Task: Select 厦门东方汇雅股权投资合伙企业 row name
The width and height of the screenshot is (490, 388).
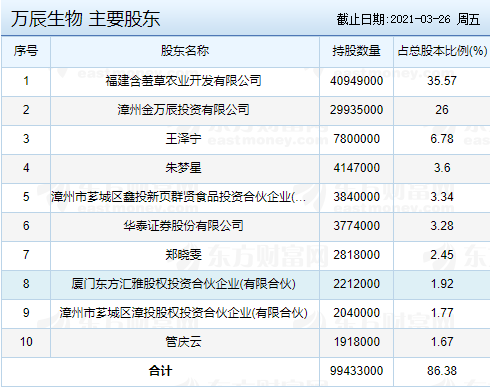Action: pos(183,284)
